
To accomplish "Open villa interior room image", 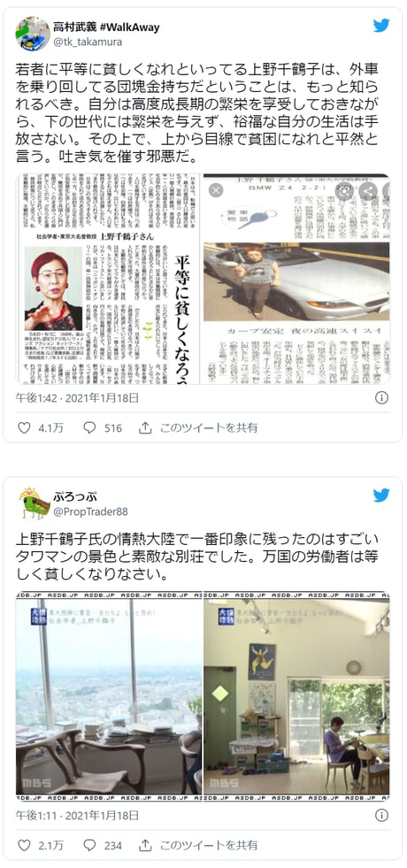I will pyautogui.click(x=296, y=696).
